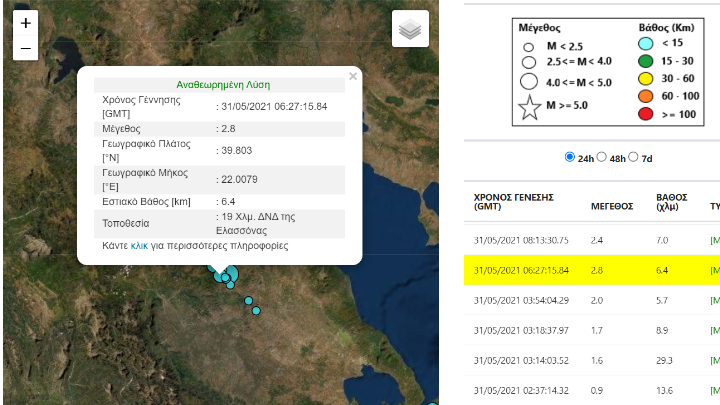The image size is (720, 405).
Task: Sort by ΧΡΟΝΟΣ ΓΕΝΕΣΗΣ column header
Action: [x=513, y=202]
